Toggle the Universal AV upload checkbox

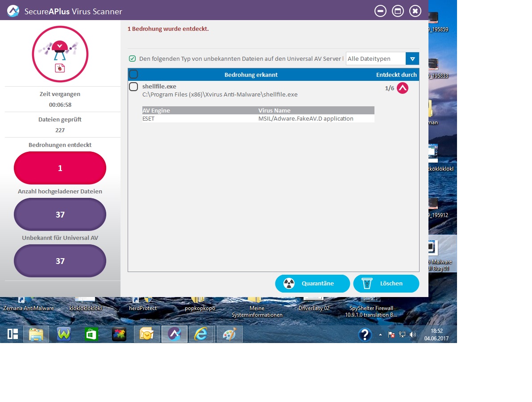(132, 59)
